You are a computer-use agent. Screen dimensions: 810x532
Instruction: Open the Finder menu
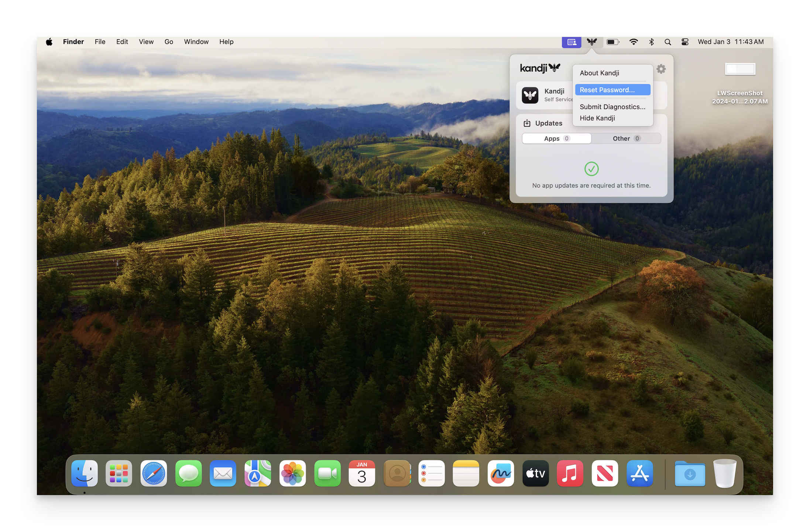73,42
